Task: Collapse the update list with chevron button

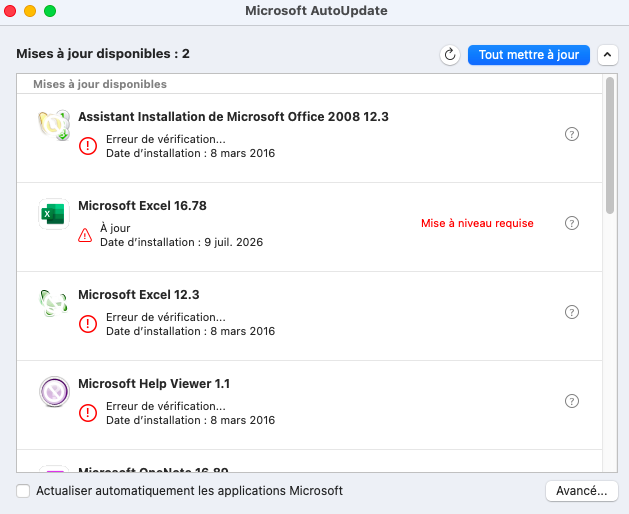Action: (607, 55)
